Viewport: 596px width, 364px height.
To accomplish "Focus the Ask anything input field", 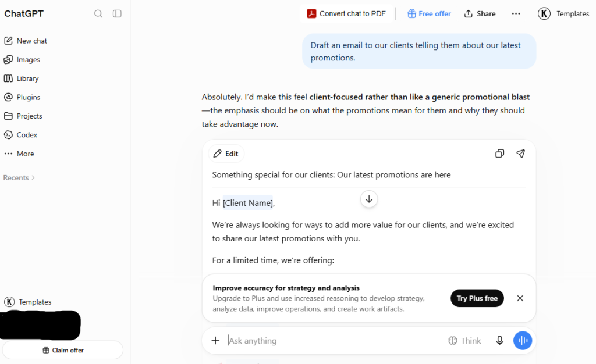I will 335,341.
